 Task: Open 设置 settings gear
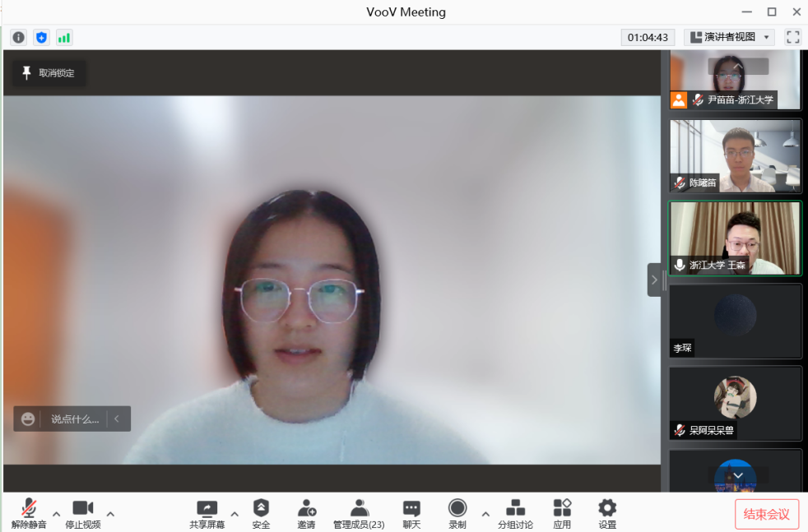607,513
